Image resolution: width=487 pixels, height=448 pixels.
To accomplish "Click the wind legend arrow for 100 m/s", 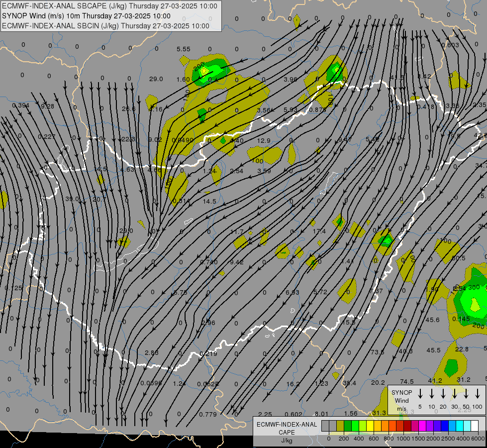I will coord(478,394).
